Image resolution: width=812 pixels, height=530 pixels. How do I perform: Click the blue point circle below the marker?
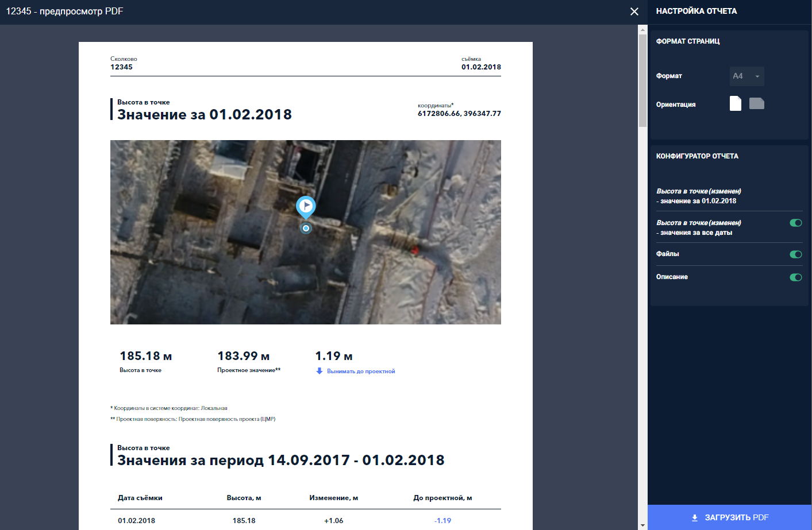306,229
